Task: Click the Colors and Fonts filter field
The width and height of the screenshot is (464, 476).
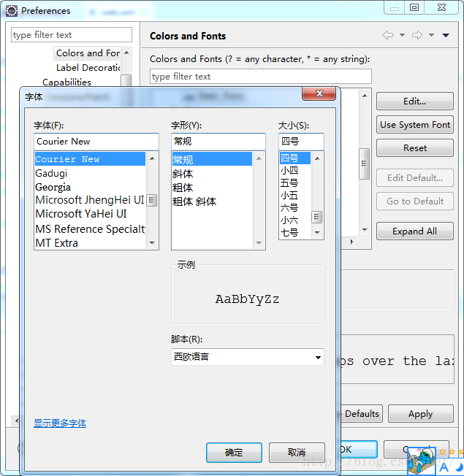Action: (260, 76)
